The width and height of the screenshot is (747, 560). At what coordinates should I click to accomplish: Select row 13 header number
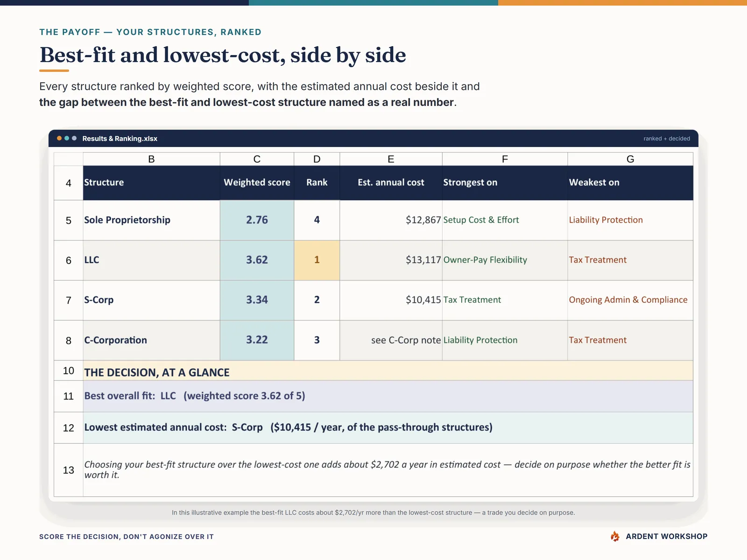(x=69, y=470)
